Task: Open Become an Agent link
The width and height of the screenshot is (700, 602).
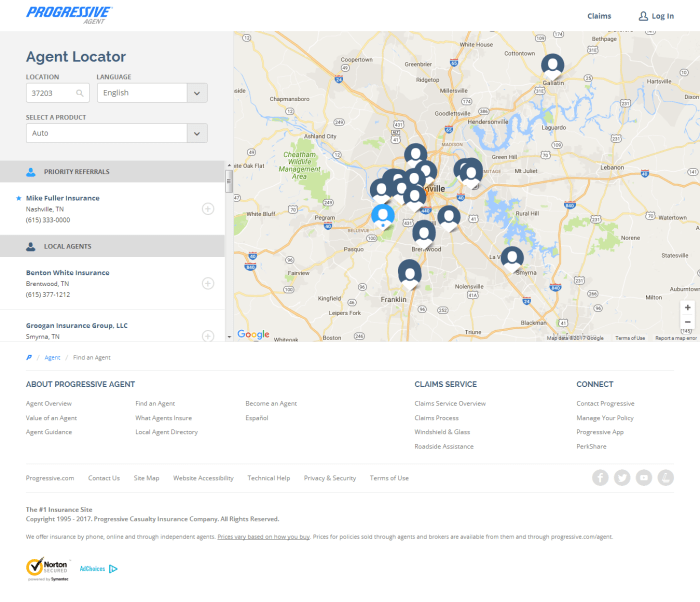Action: pos(271,403)
